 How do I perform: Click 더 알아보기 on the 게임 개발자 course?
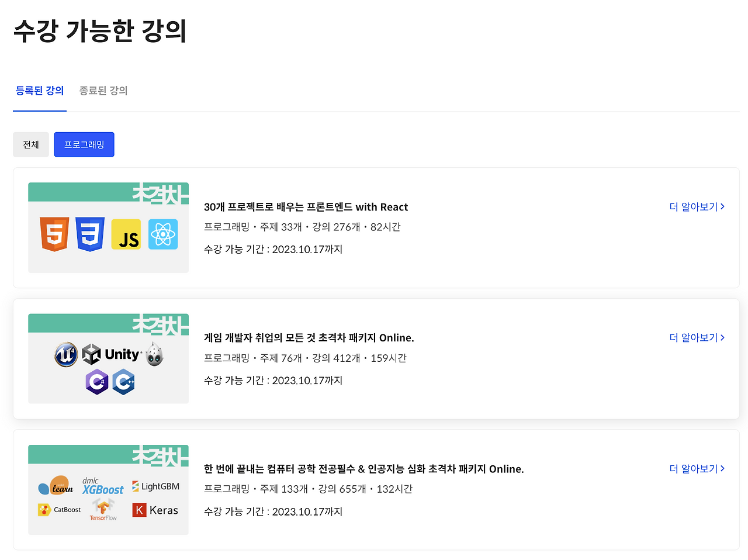point(692,337)
